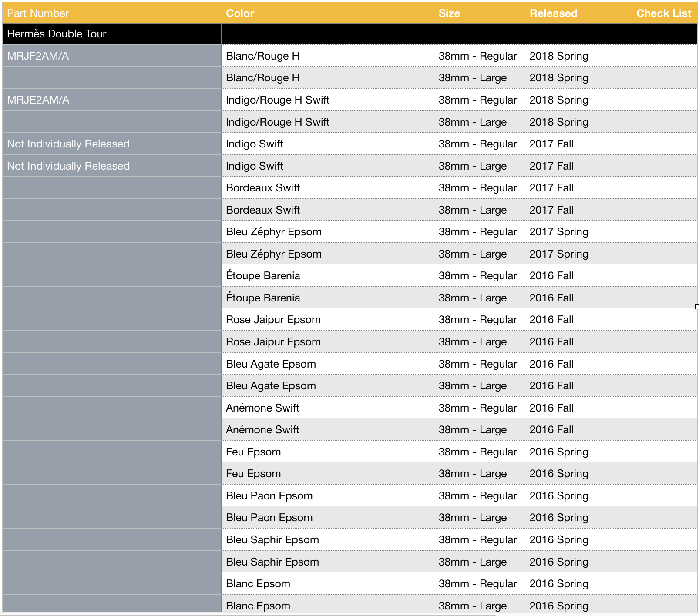Viewport: 699px width, 616px height.
Task: Select Rose Jaipur Epsom in the Regular row
Action: pyautogui.click(x=273, y=320)
